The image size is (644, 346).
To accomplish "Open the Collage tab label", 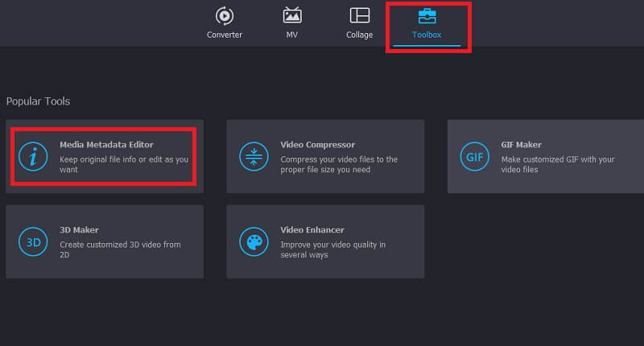I will tap(359, 35).
